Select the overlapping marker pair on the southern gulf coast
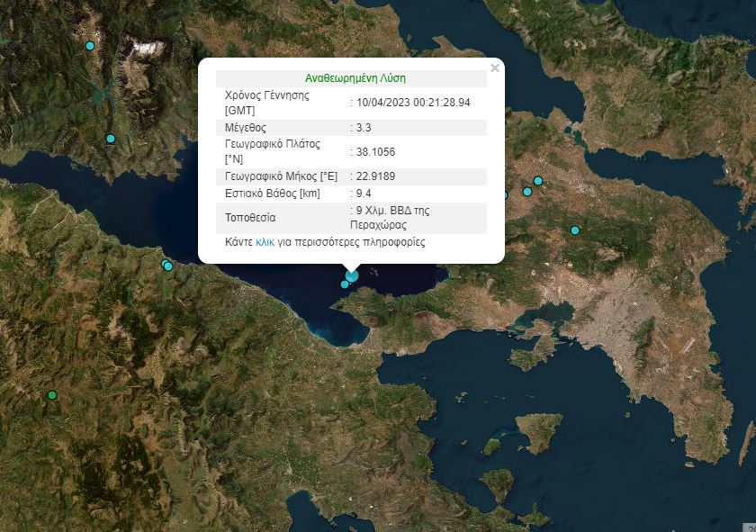This screenshot has height=532, width=756. coord(166,266)
